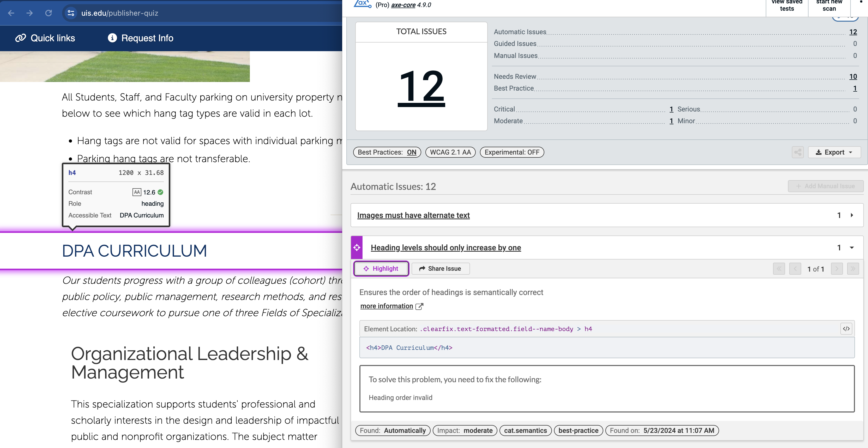Viewport: 868px width, 448px height.
Task: Filter by Critical issue count
Action: (671, 109)
